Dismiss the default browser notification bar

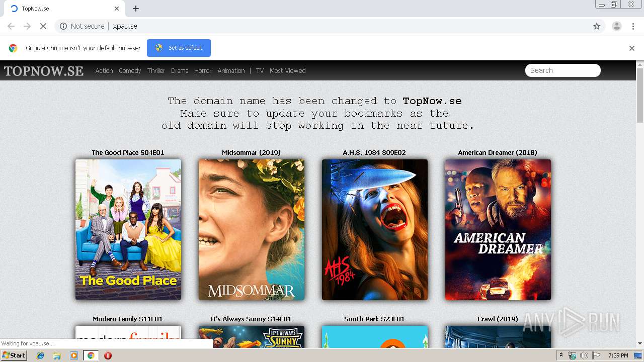pyautogui.click(x=632, y=48)
